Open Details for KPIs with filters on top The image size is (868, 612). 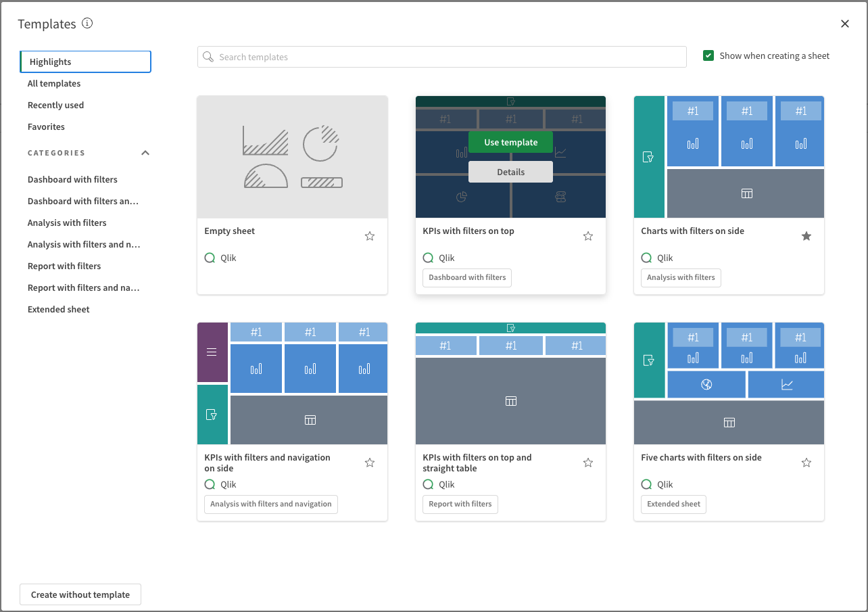click(x=510, y=172)
